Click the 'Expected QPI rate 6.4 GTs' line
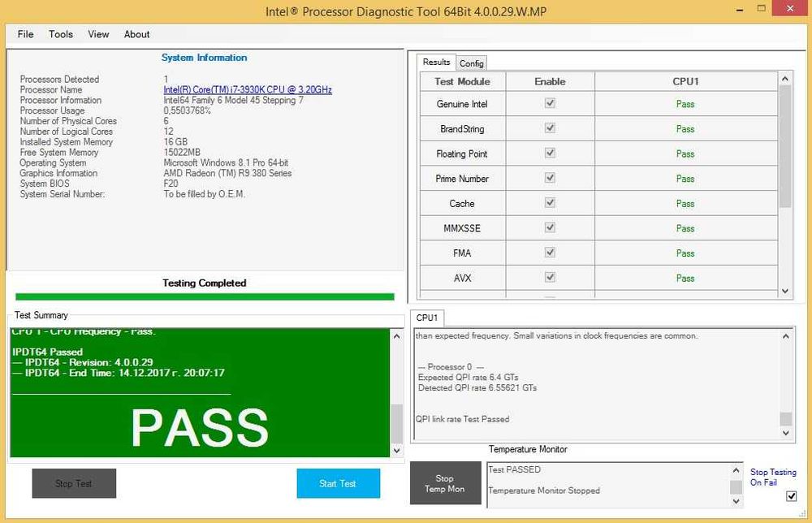Screen dimensions: 812x523 pyautogui.click(x=469, y=377)
